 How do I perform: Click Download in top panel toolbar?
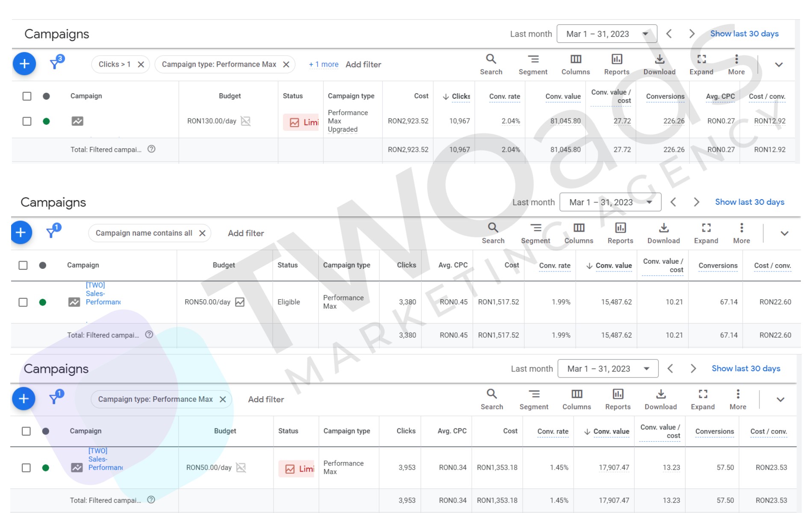[x=659, y=65]
